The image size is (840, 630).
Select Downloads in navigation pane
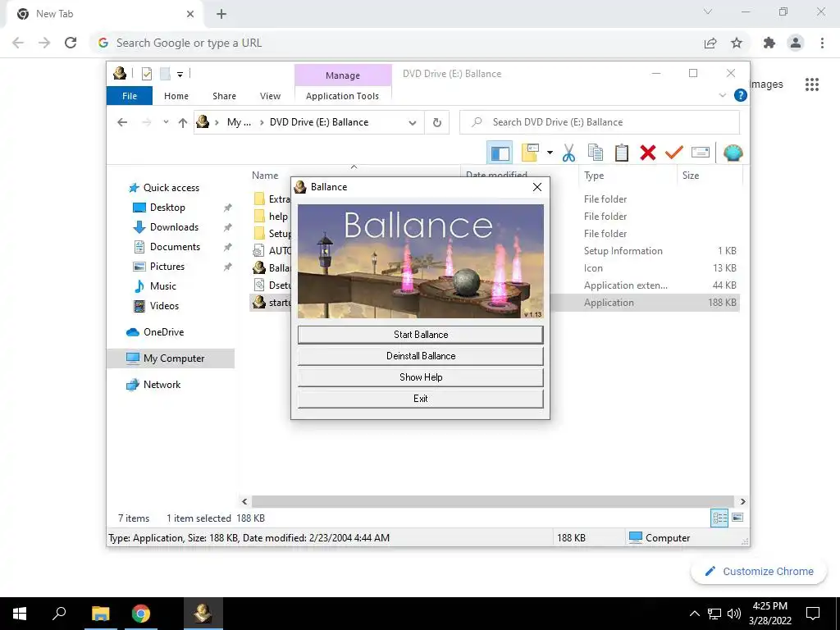[x=174, y=227]
